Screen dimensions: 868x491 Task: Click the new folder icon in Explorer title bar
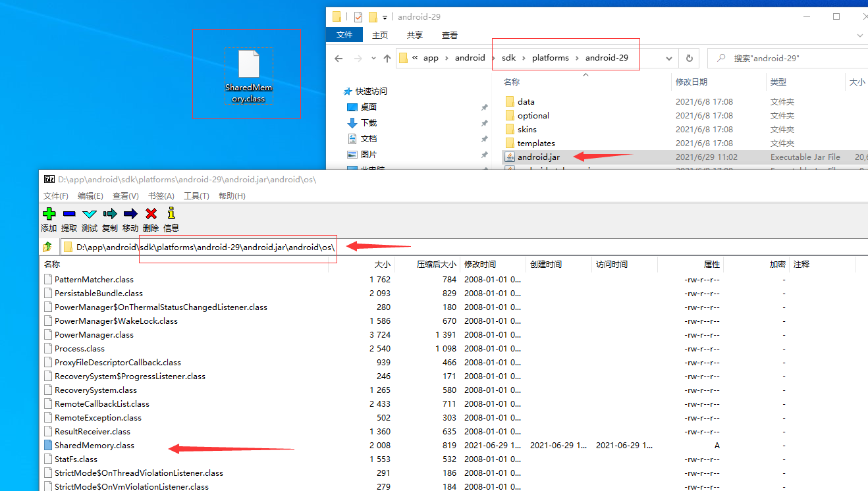(x=373, y=16)
